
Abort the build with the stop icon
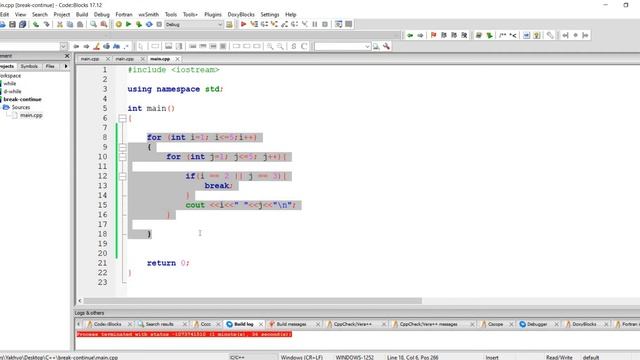(159, 24)
